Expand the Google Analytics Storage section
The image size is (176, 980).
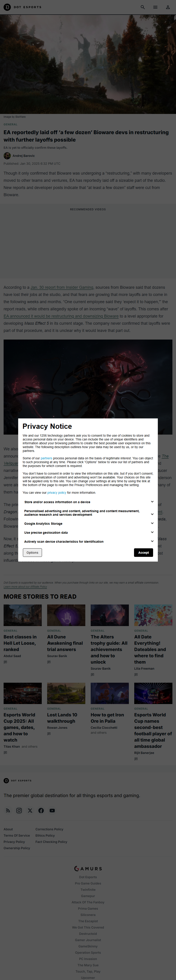(152, 523)
